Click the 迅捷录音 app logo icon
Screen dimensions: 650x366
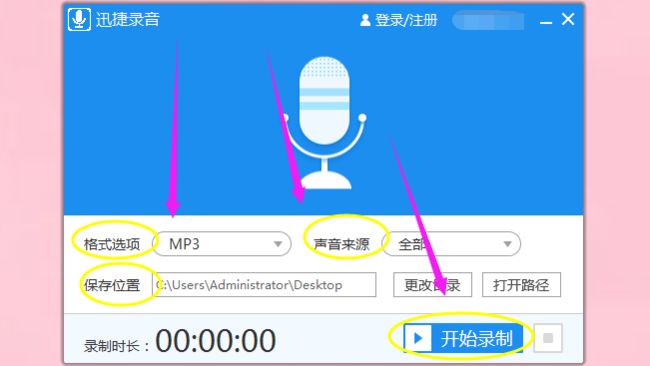click(x=79, y=19)
